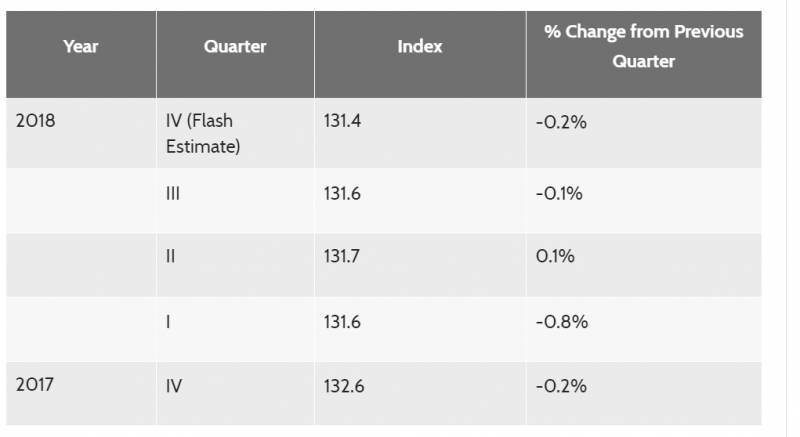Select the -0.8% change cell

coord(561,321)
